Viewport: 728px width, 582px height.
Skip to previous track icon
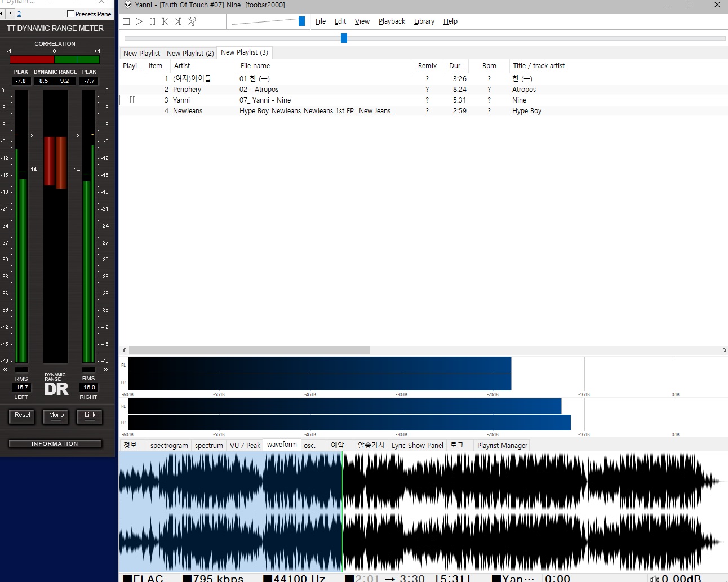[165, 21]
